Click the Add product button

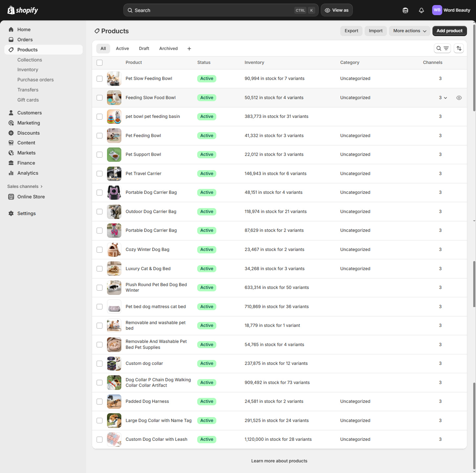pyautogui.click(x=449, y=31)
